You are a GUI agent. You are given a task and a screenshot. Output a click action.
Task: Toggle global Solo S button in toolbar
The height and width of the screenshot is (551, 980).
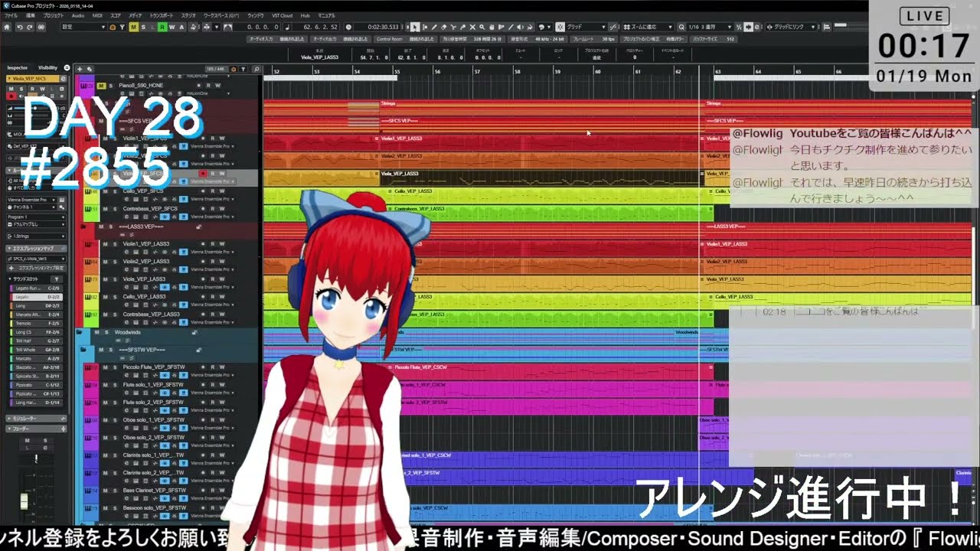(143, 27)
